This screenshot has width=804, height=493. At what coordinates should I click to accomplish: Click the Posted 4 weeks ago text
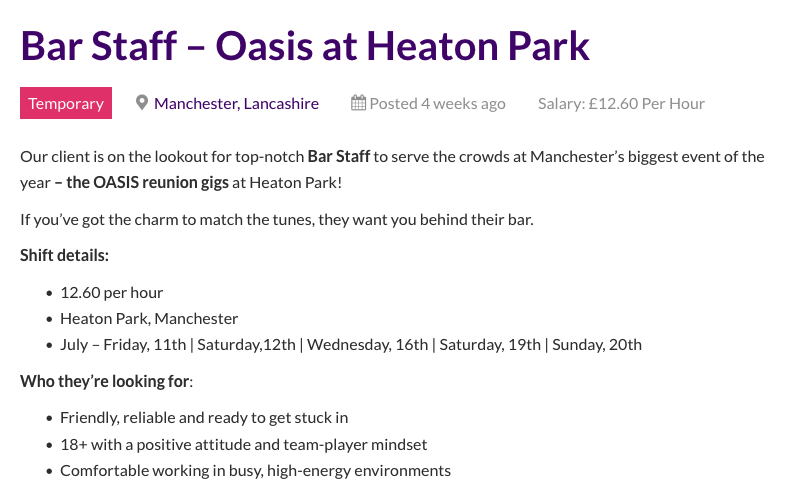point(437,104)
